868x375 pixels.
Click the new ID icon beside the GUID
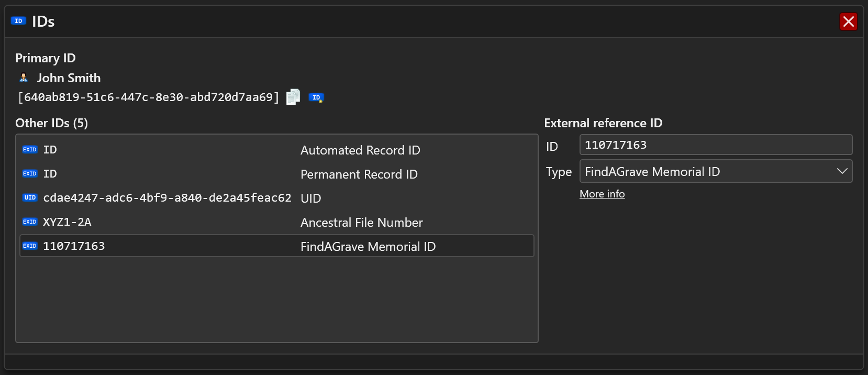point(316,97)
